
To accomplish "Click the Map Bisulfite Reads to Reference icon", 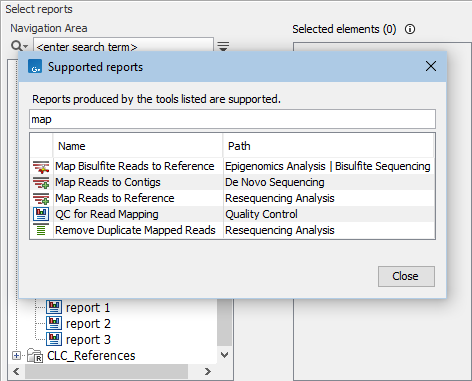I will [x=41, y=166].
